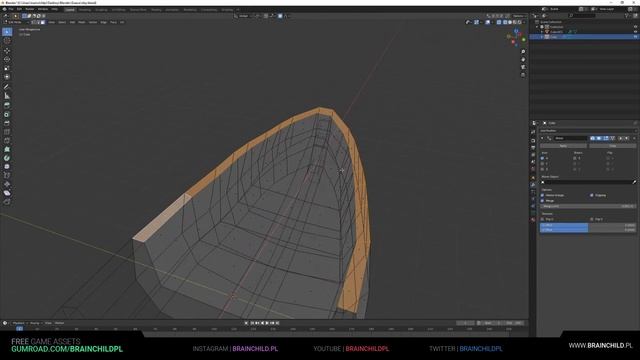Open the Vertex menu in viewport header

click(x=93, y=22)
